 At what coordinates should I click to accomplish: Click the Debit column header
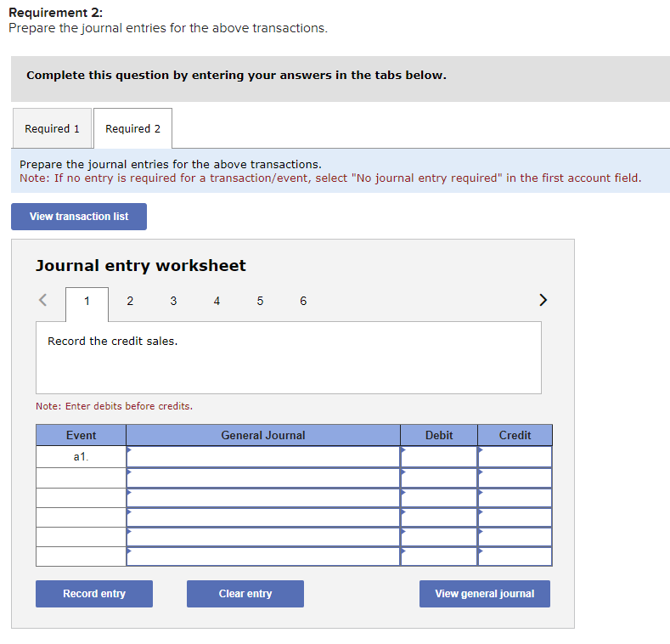coord(439,435)
